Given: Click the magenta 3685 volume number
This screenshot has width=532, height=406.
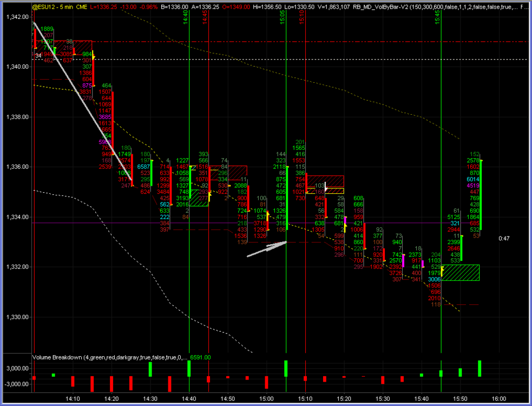Looking at the screenshot, I should (105, 117).
